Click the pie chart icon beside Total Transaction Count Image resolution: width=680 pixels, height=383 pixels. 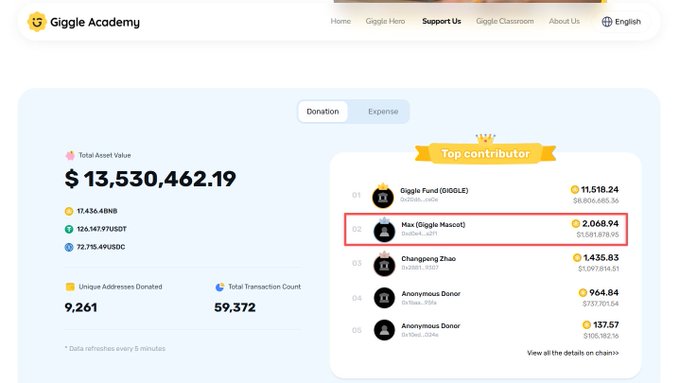(x=220, y=287)
